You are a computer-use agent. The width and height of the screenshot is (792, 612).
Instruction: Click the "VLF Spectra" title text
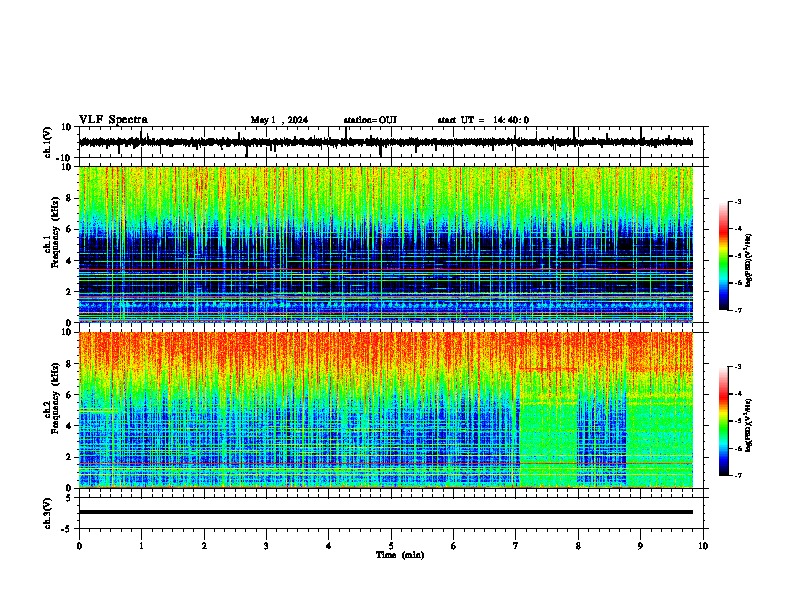pos(113,120)
